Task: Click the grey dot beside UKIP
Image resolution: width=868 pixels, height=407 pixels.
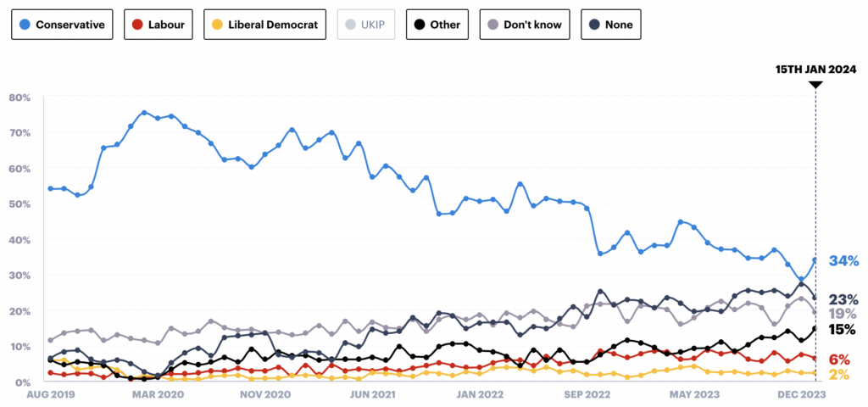Action: coord(353,25)
